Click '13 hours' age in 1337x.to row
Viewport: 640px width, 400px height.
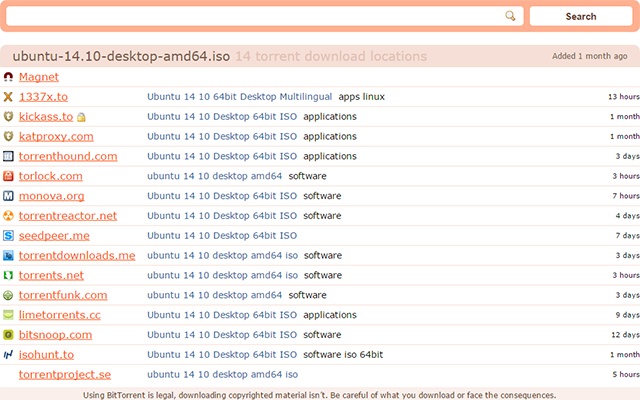pos(624,97)
